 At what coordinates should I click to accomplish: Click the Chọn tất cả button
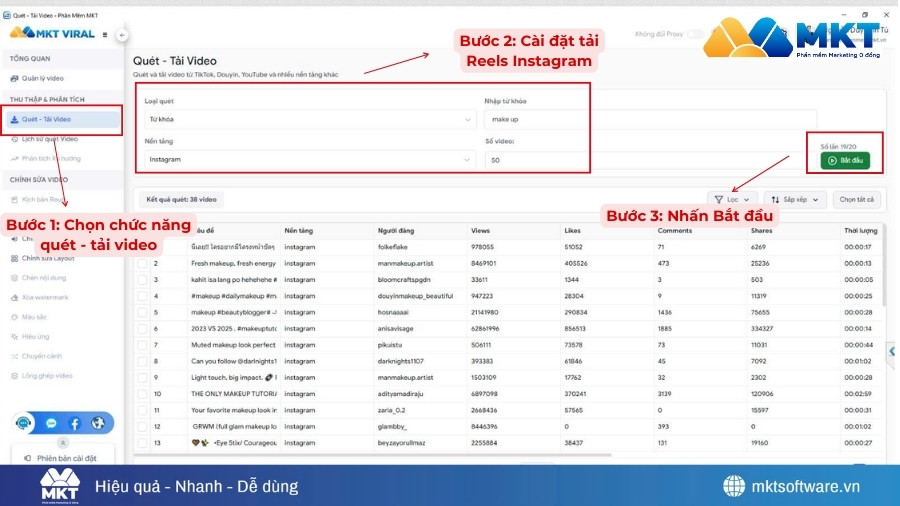click(856, 199)
